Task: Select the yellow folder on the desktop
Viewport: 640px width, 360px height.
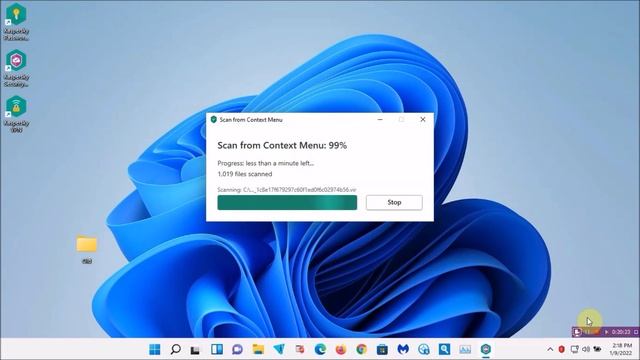Action: (x=87, y=249)
